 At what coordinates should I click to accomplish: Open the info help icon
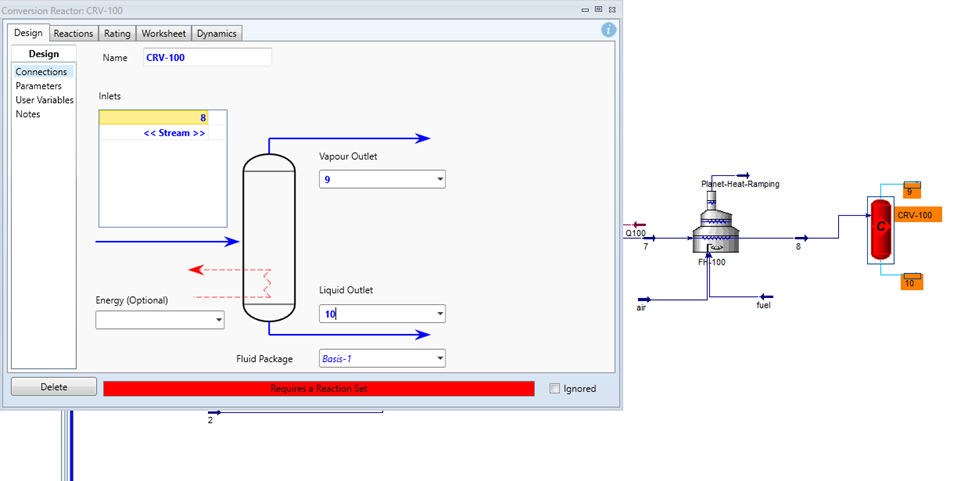point(609,29)
